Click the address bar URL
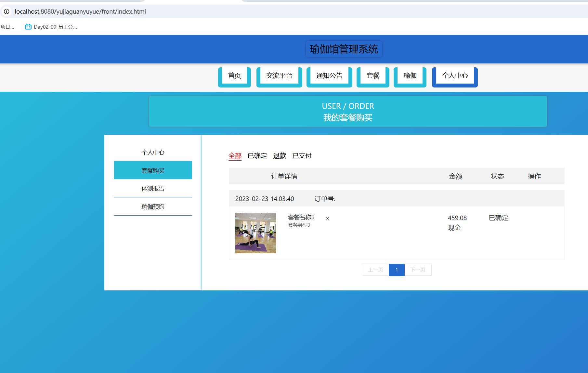Screen dimensions: 588x373 (80, 11)
